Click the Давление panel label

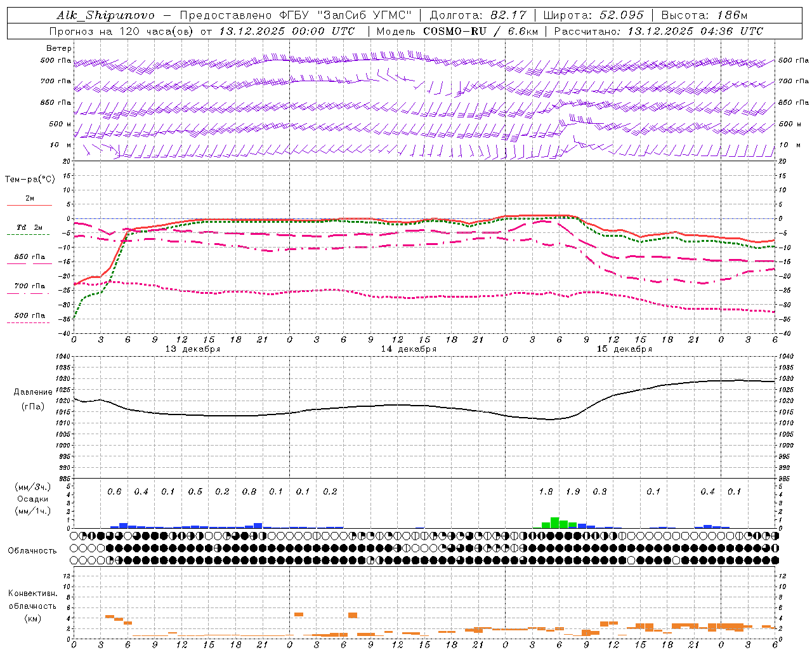pos(33,392)
